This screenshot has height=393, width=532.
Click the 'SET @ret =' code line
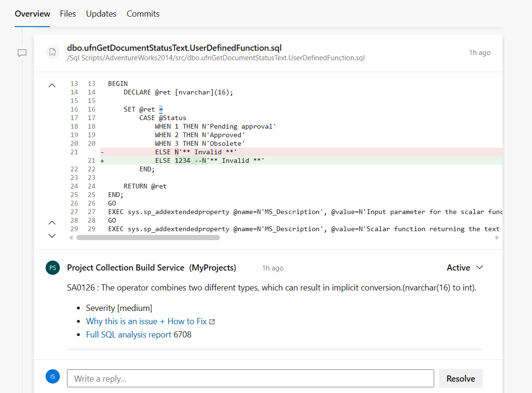pos(143,109)
